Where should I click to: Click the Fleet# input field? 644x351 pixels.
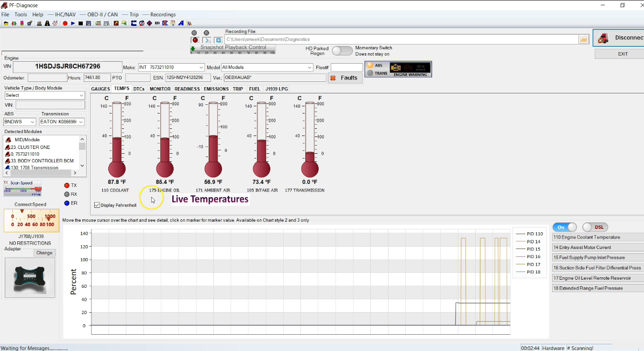(346, 68)
